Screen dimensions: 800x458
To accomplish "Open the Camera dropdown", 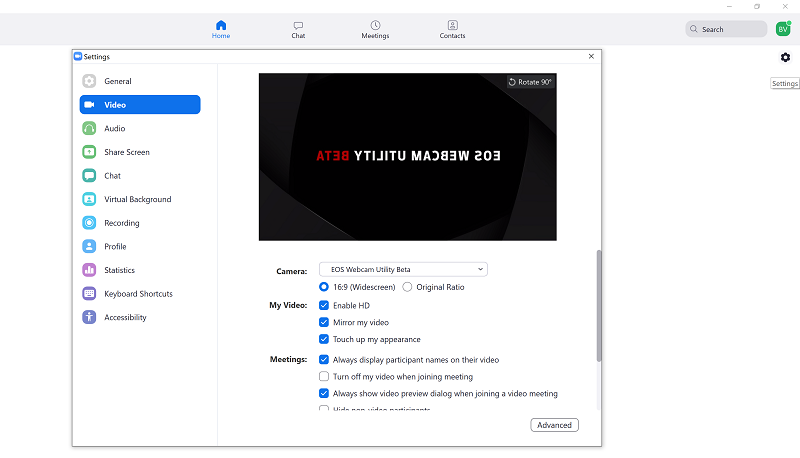I will point(403,269).
